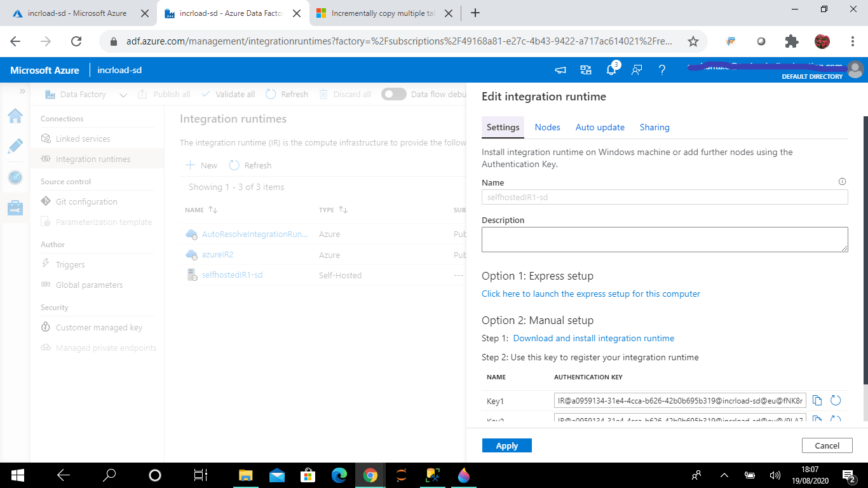Toggle the Data flow debug switch
Screen dimensions: 868x488
click(x=394, y=94)
